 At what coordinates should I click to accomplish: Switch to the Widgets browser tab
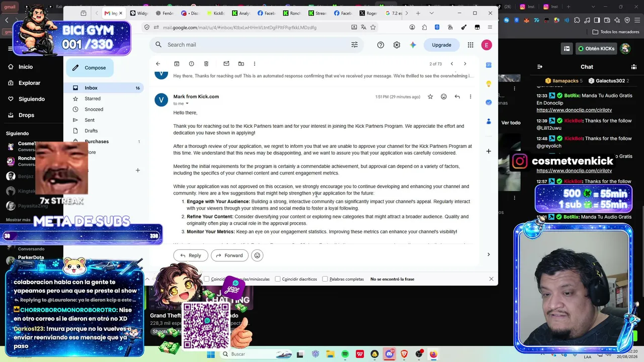tap(139, 13)
